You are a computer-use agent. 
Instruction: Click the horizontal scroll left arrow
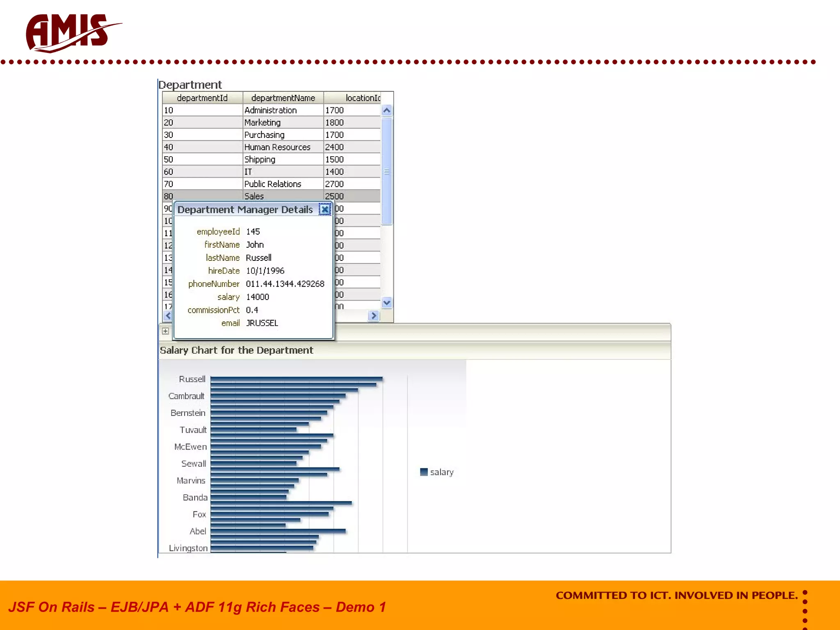pos(168,315)
